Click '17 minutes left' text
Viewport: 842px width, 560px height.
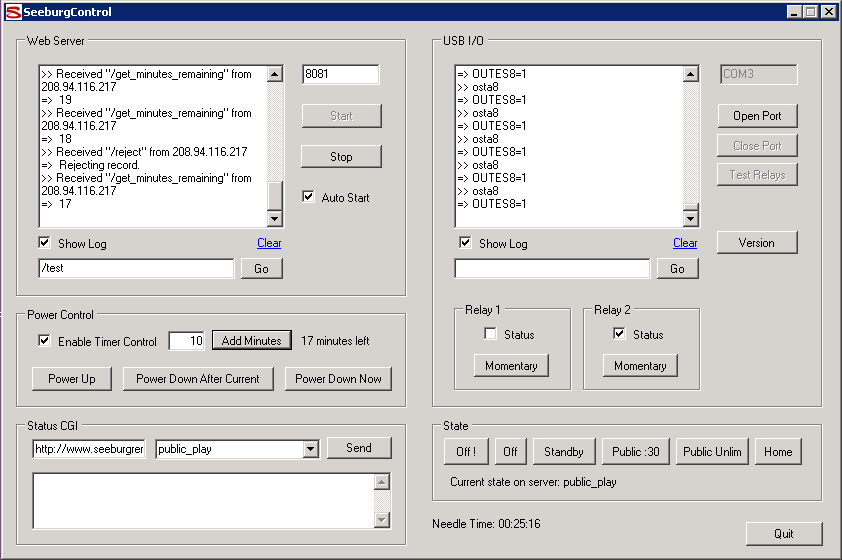pyautogui.click(x=335, y=341)
